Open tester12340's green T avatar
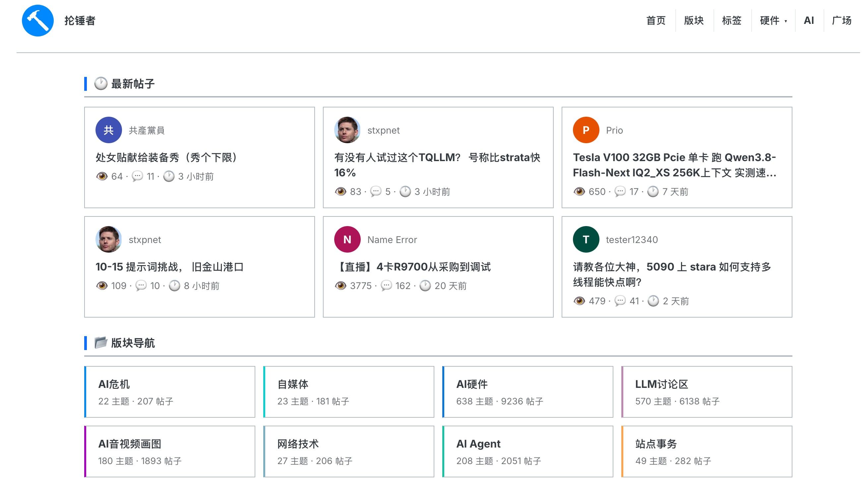The height and width of the screenshot is (482, 868). pyautogui.click(x=586, y=239)
